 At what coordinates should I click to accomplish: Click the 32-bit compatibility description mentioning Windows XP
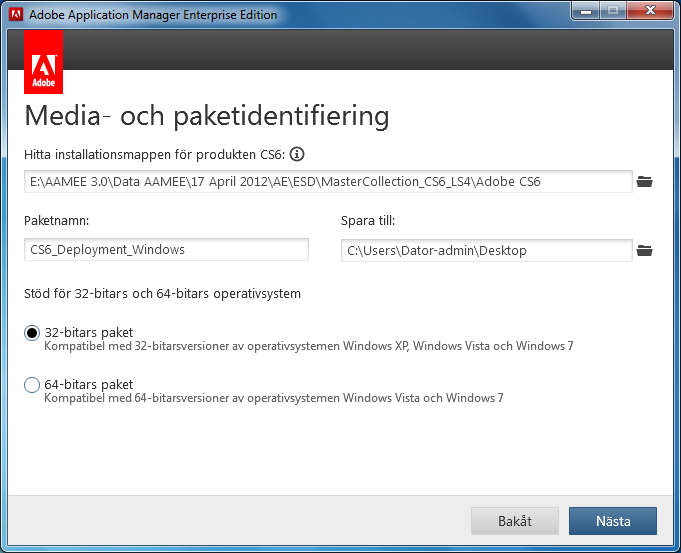[309, 346]
